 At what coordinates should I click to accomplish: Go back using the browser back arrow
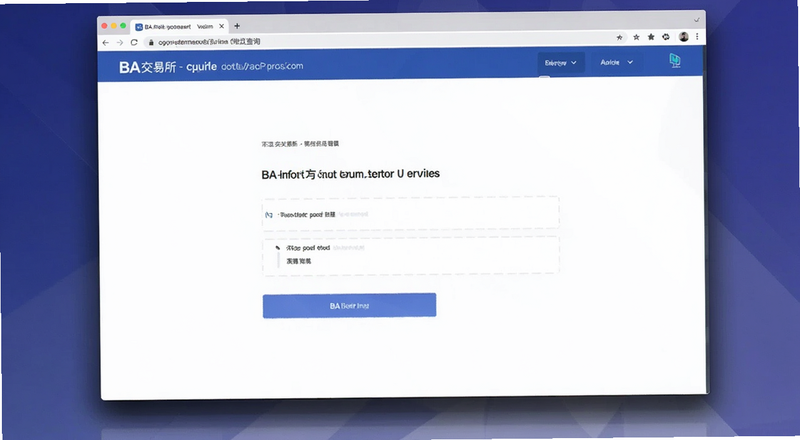(x=106, y=43)
